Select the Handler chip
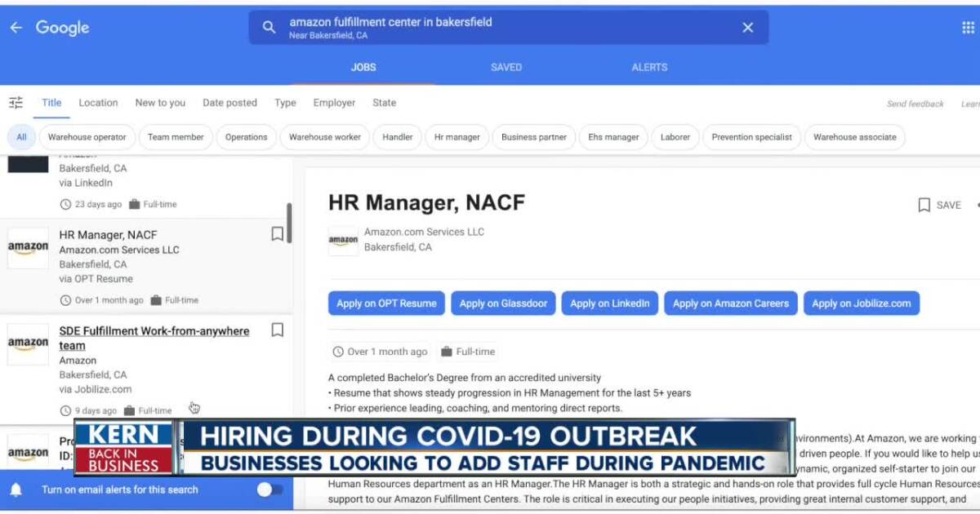Viewport: 980px width, 514px height. (x=398, y=137)
